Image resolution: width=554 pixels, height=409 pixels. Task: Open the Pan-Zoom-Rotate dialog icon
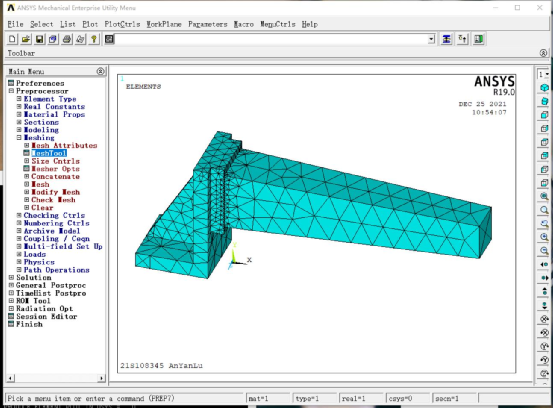[53, 39]
